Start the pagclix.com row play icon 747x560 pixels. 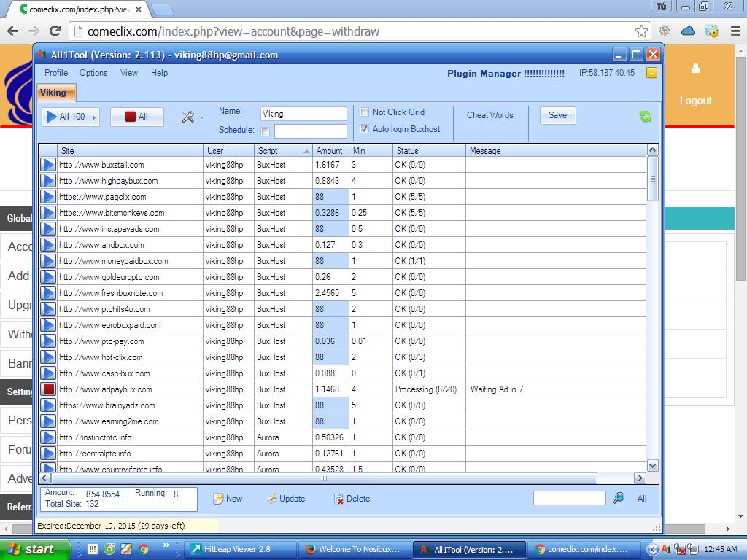pyautogui.click(x=48, y=197)
